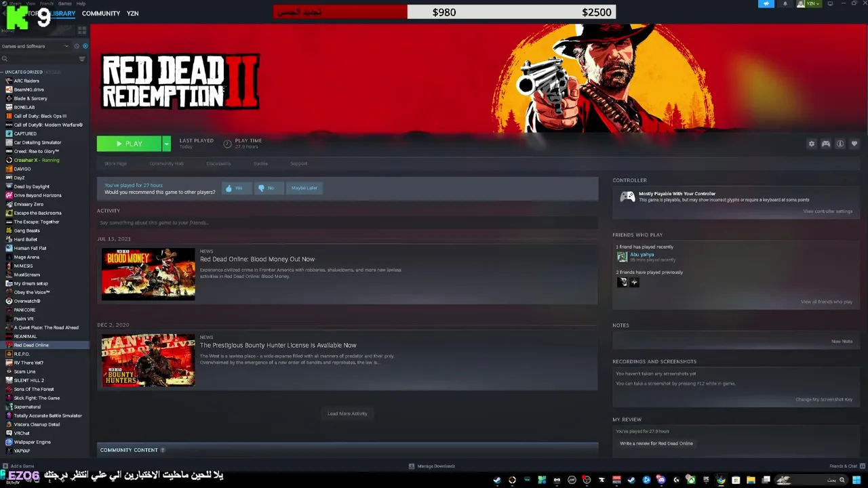Image resolution: width=868 pixels, height=488 pixels.
Task: Select ARC Raiders game icon in library
Action: pyautogui.click(x=9, y=81)
